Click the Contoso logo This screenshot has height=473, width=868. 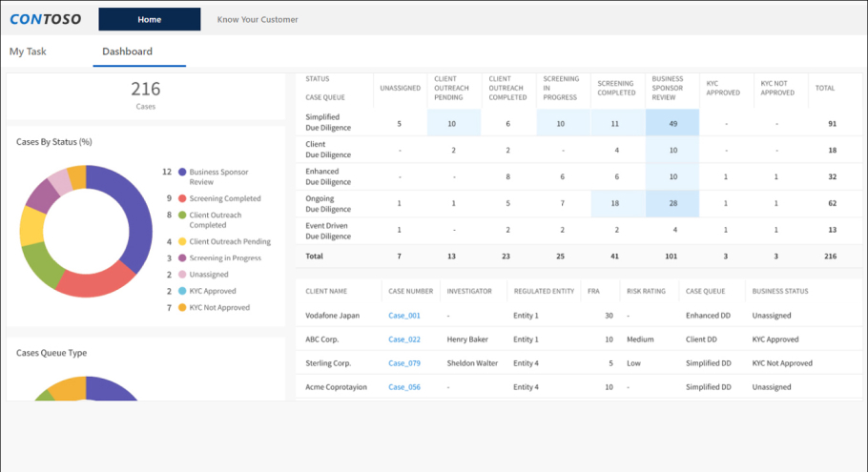[x=45, y=19]
